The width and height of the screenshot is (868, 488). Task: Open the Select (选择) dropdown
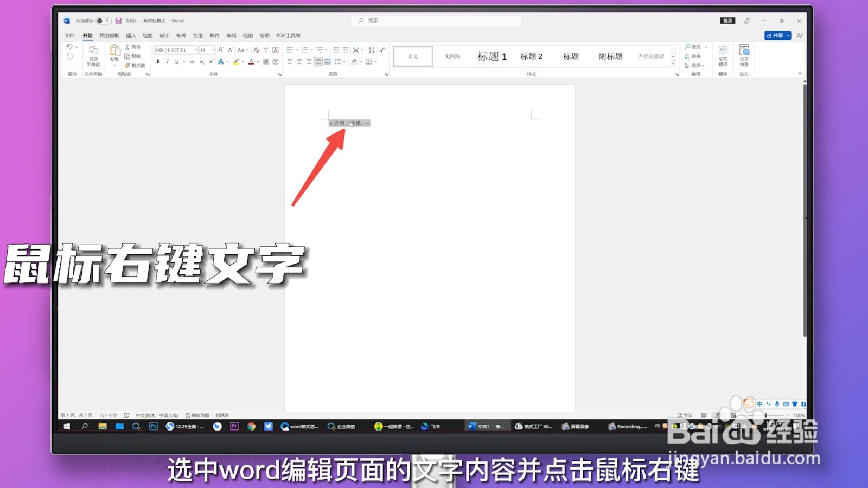[x=694, y=66]
